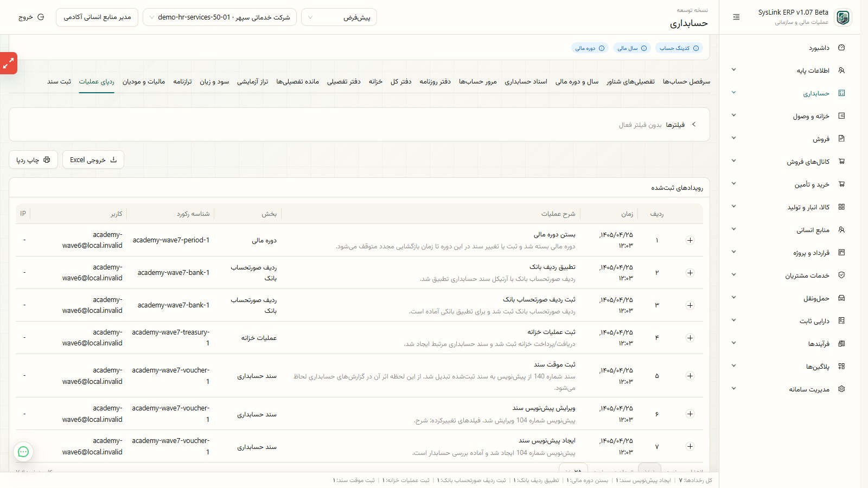This screenshot has height=488, width=868.
Task: Switch to ثبت سند tab
Action: coord(59,82)
